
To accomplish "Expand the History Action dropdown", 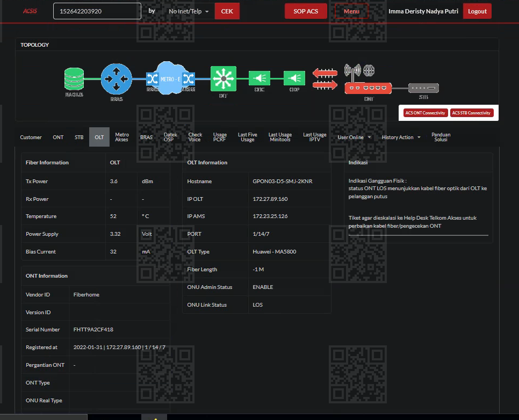I will (401, 137).
